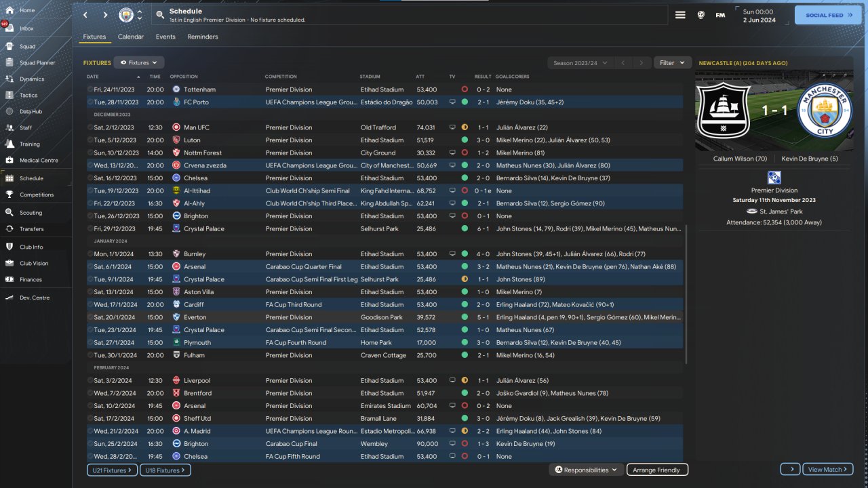This screenshot has height=488, width=868.
Task: Expand the Fixtures view dropdown
Action: click(139, 62)
